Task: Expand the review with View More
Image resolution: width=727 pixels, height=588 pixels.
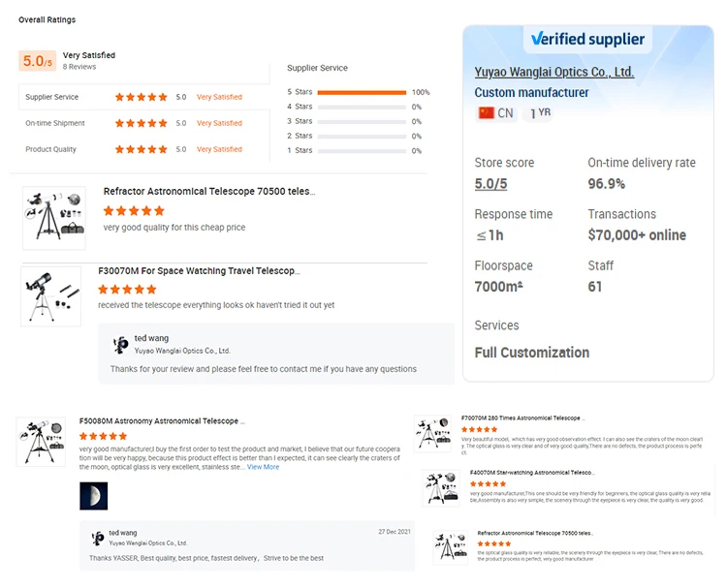Action: point(263,467)
